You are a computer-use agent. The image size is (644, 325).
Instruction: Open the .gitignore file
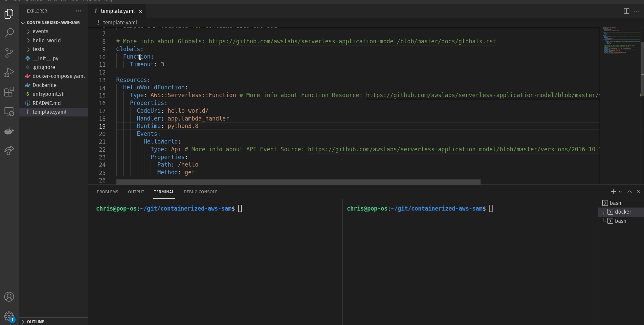point(53,67)
